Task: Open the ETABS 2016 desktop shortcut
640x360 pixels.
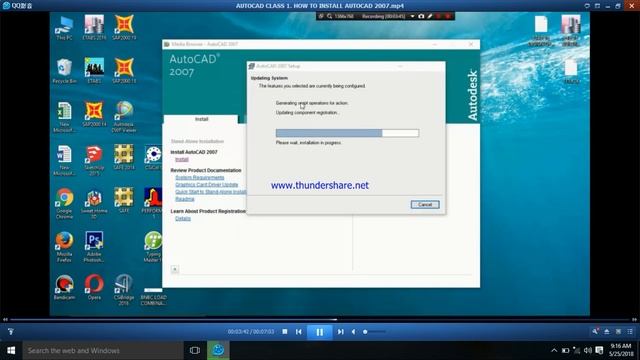Action: click(94, 28)
